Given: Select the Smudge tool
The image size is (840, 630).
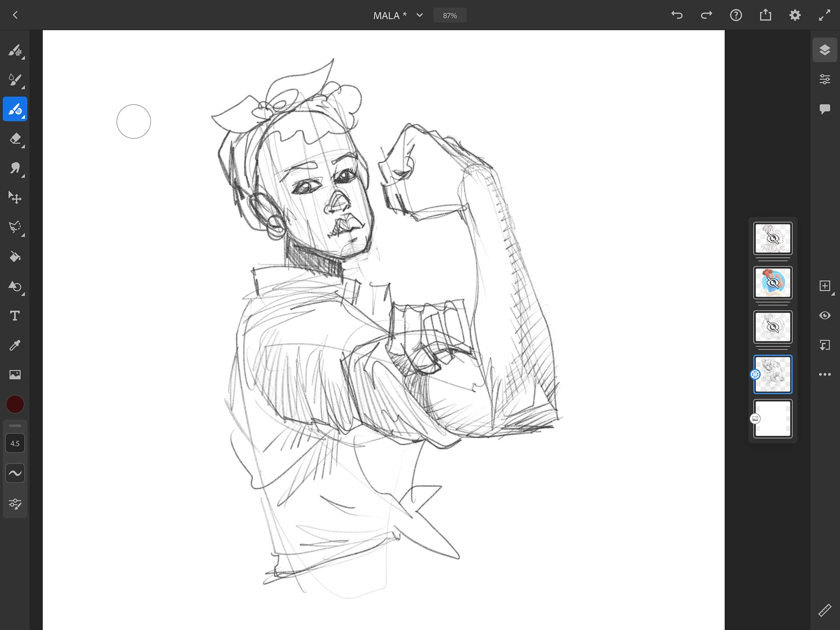Looking at the screenshot, I should point(15,168).
